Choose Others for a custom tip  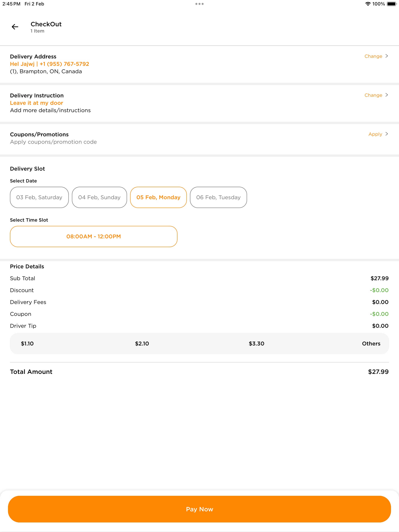tap(371, 344)
